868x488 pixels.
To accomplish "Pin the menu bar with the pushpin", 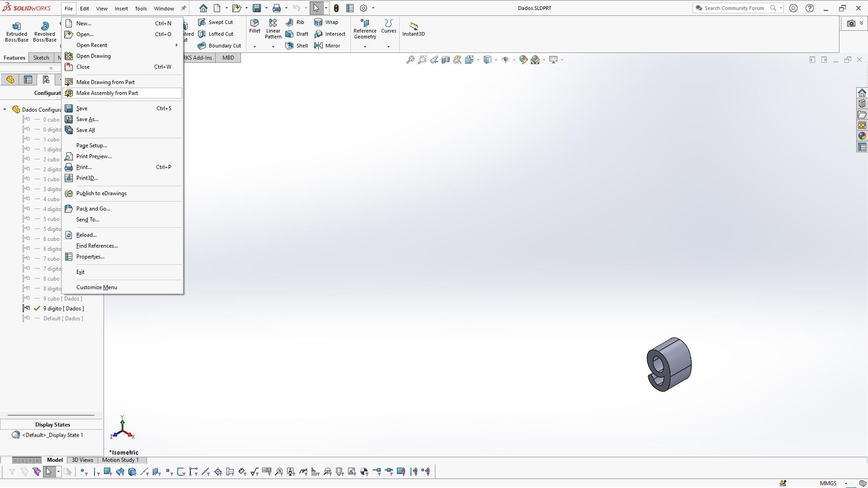I will click(x=184, y=8).
